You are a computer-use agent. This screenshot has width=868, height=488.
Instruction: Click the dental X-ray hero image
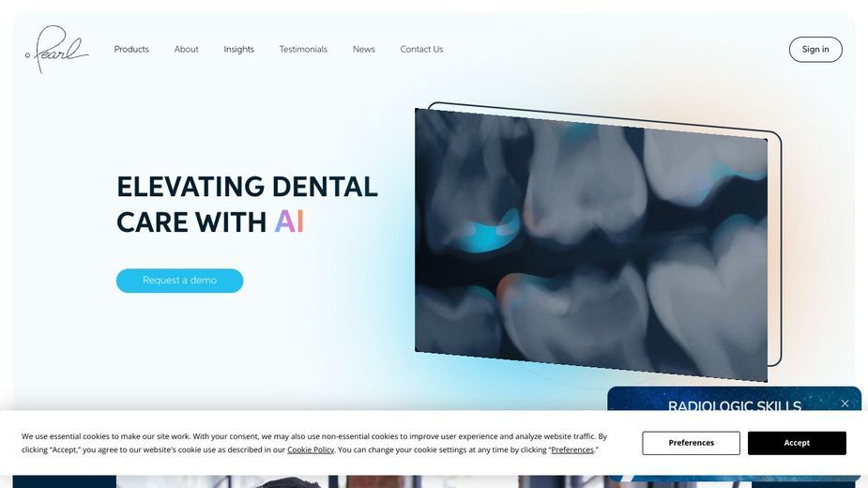tap(591, 245)
